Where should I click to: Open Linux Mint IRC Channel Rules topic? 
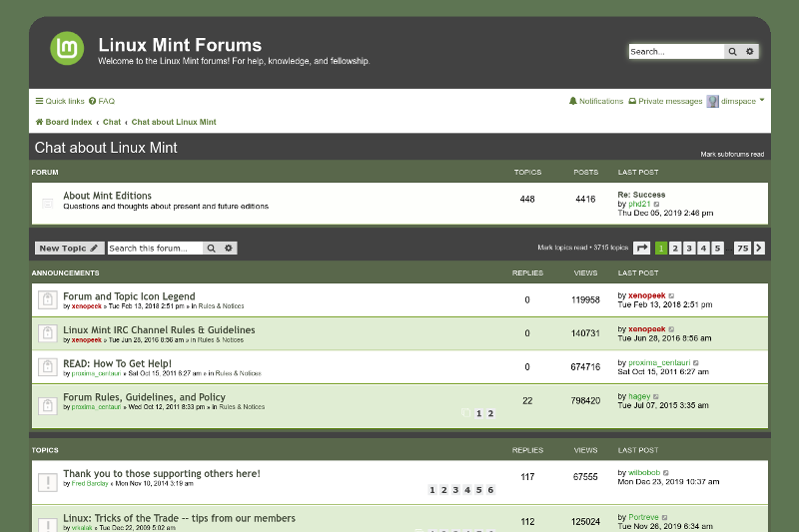[159, 330]
